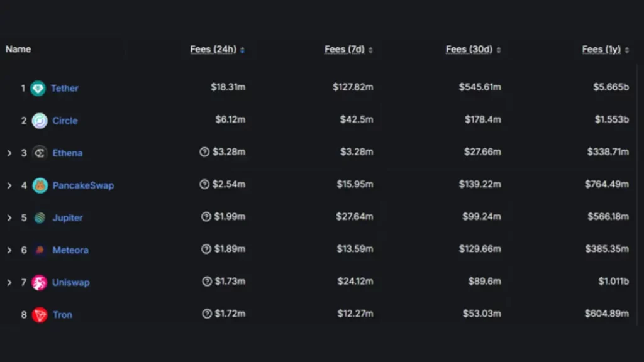Click the PancakeSwap logo icon
The height and width of the screenshot is (362, 644).
coord(40,185)
